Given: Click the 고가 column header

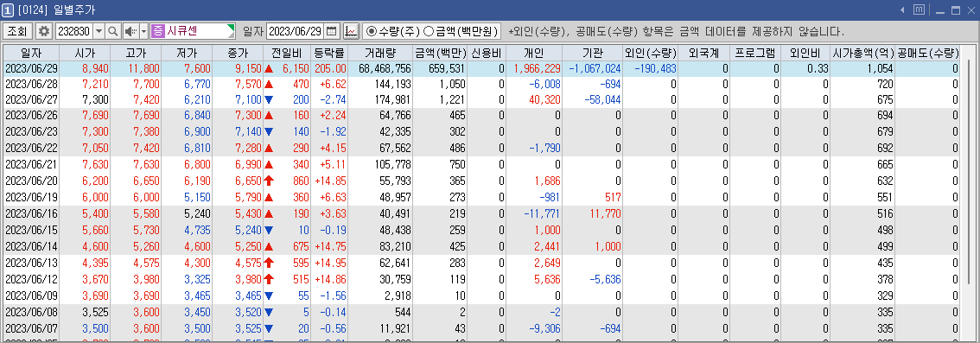Looking at the screenshot, I should tap(135, 53).
